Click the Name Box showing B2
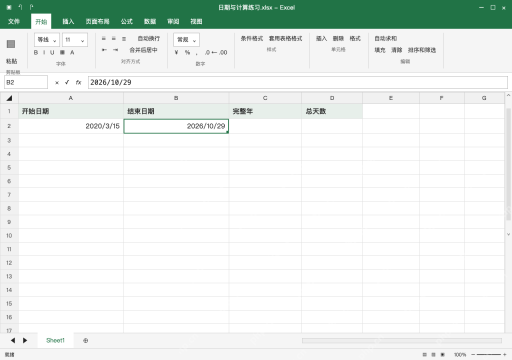Image resolution: width=512 pixels, height=360 pixels. [26, 82]
